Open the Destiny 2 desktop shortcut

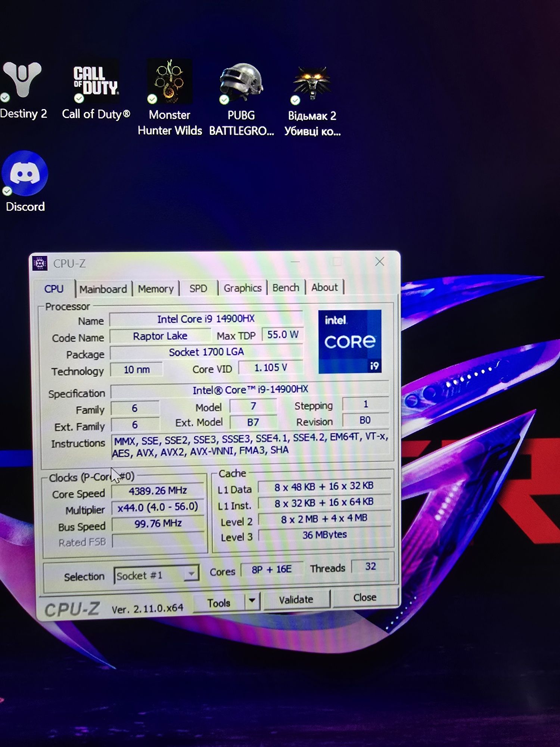(22, 80)
